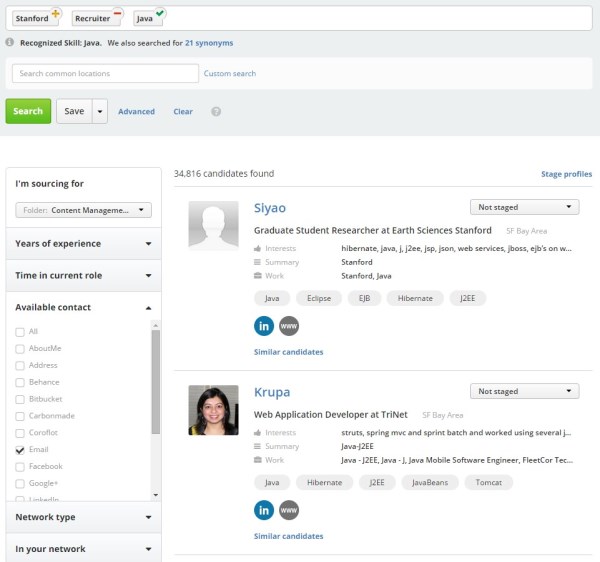Click Krupa's profile photo

214,410
